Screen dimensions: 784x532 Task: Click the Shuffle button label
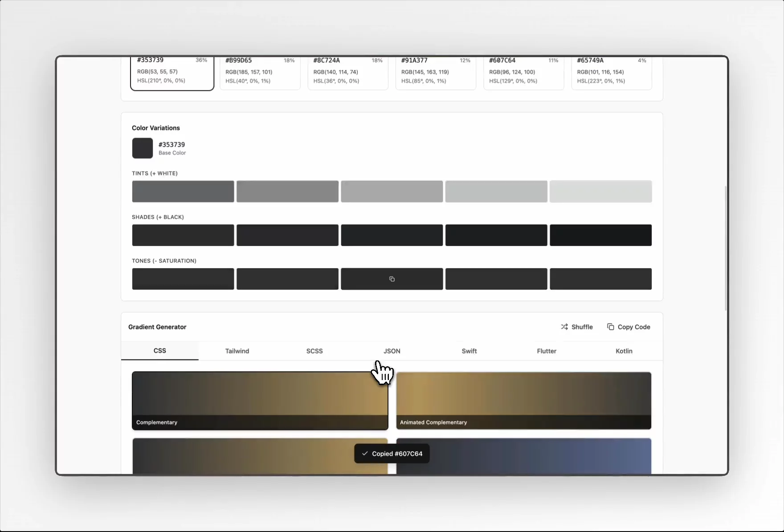582,327
